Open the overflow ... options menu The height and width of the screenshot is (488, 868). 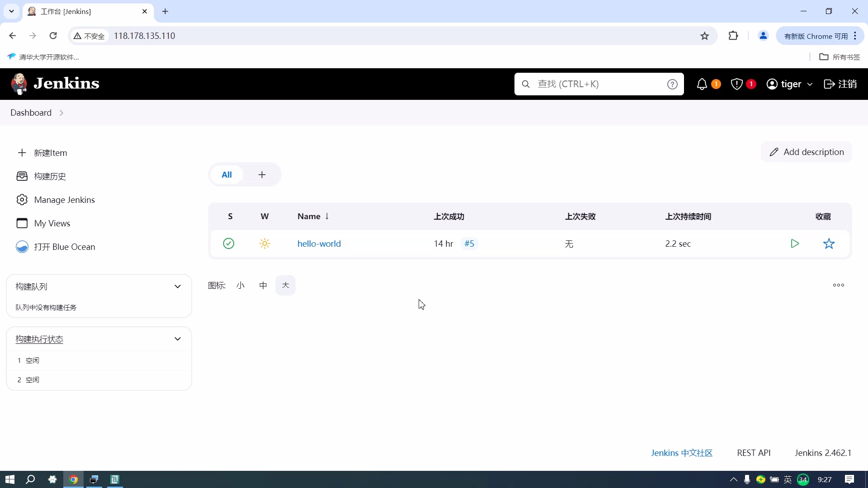point(839,285)
